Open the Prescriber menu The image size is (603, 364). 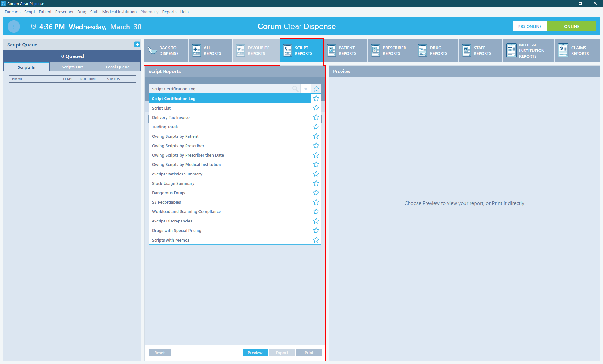coord(64,12)
